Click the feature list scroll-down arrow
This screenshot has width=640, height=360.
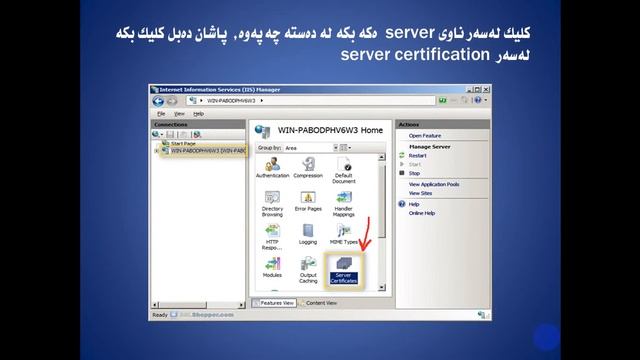click(x=382, y=287)
